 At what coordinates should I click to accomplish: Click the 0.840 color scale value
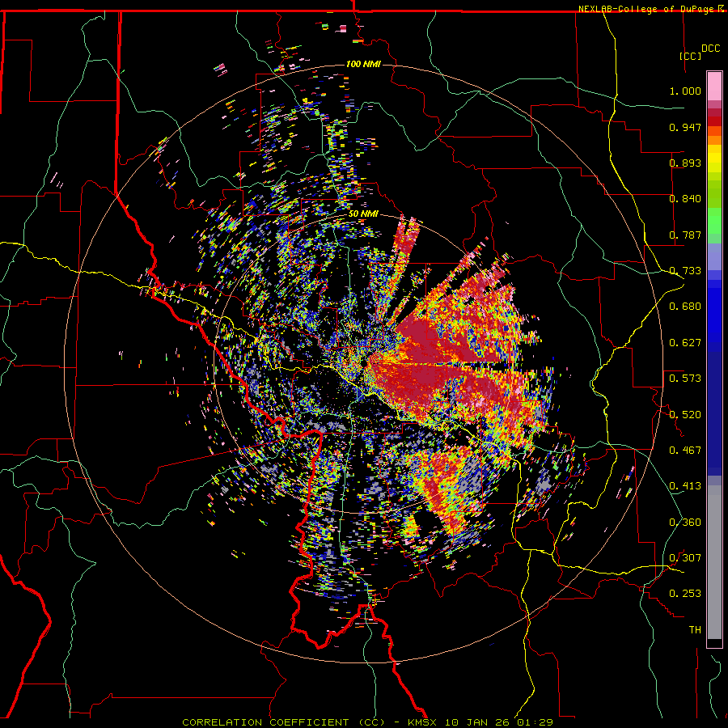pos(685,199)
